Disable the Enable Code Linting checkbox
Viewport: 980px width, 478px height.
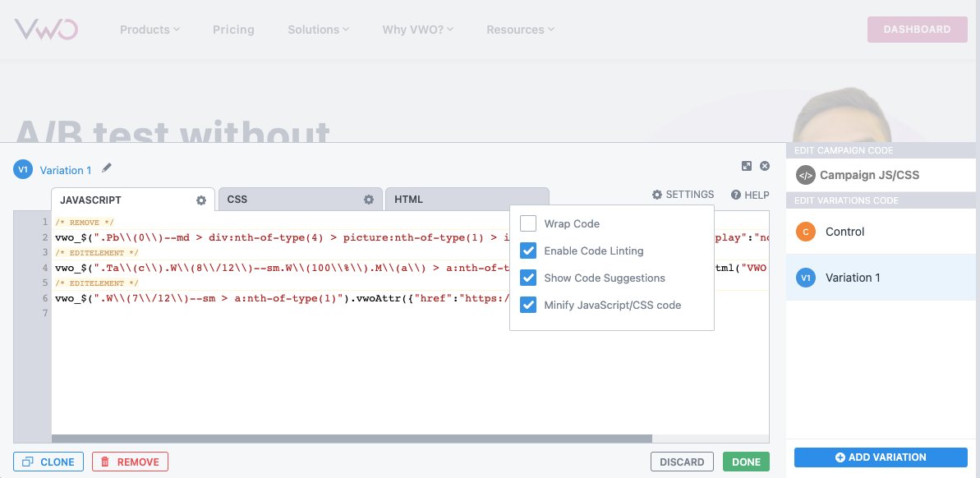pyautogui.click(x=528, y=250)
